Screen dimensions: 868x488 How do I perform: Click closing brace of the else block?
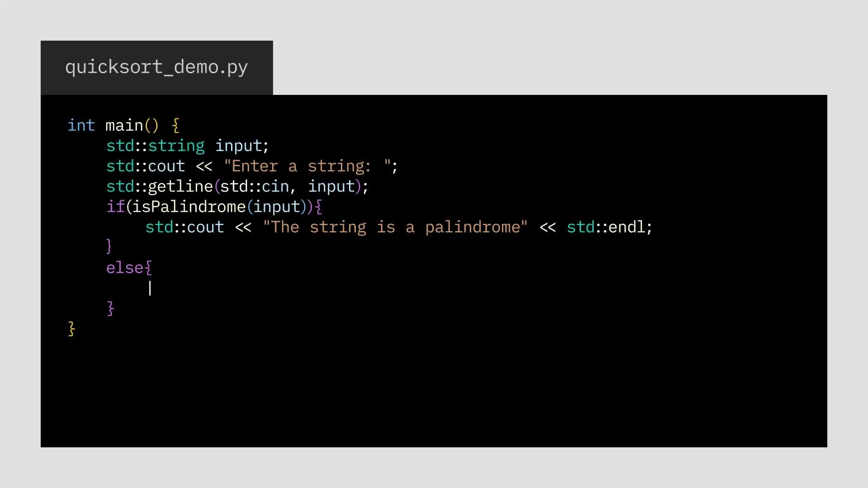click(111, 308)
